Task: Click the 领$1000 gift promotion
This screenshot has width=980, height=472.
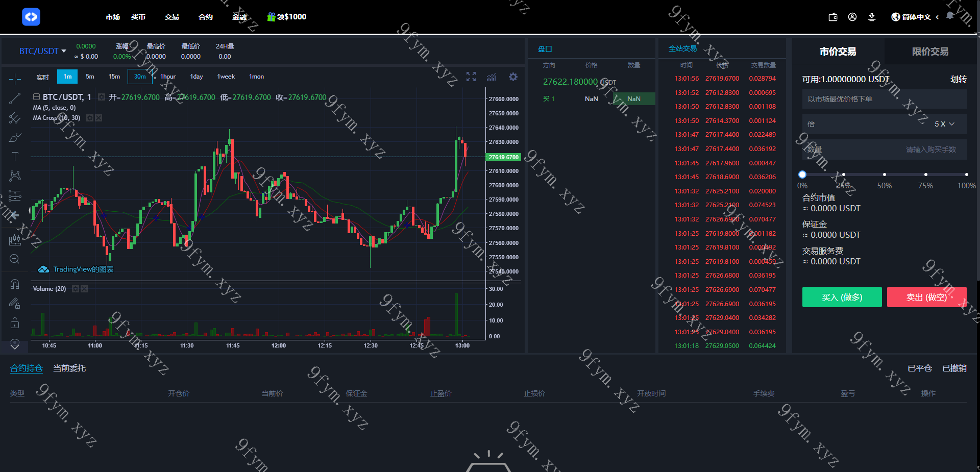Action: tap(287, 17)
